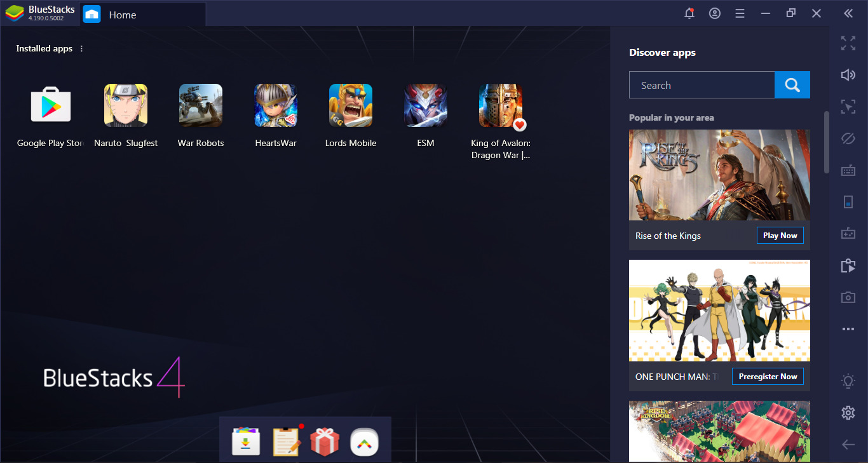Toggle fullscreen mode icon
This screenshot has height=463, width=868.
(x=848, y=43)
